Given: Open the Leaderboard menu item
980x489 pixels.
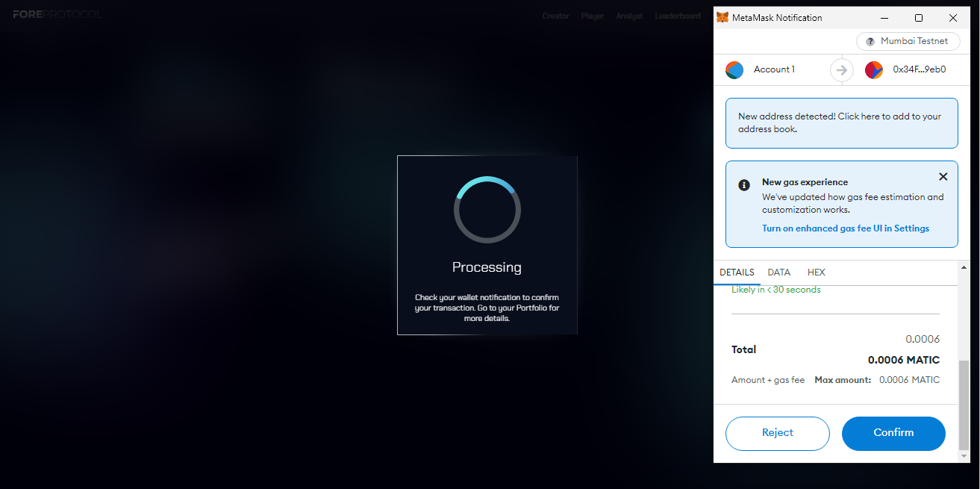Looking at the screenshot, I should pos(678,16).
